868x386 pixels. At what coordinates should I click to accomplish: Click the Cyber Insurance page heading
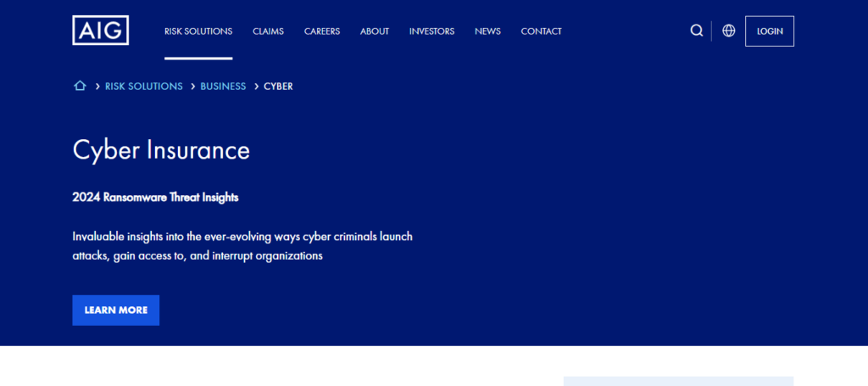point(161,150)
